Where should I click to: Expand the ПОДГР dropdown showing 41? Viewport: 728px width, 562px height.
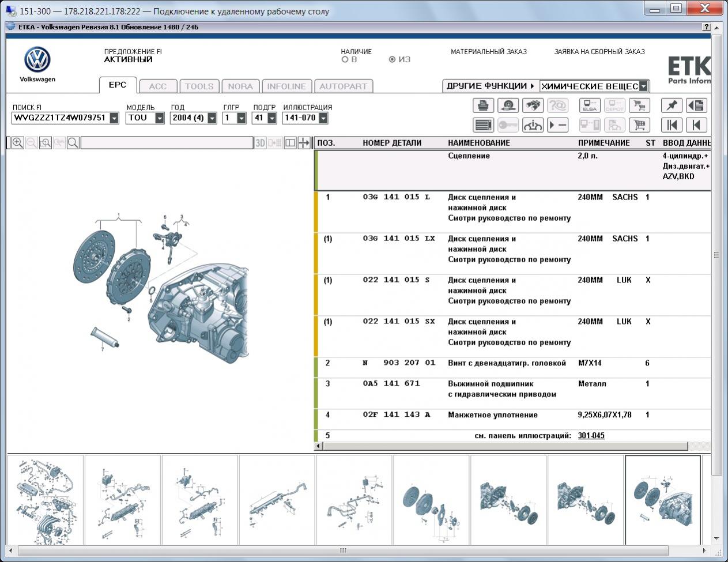coord(272,118)
